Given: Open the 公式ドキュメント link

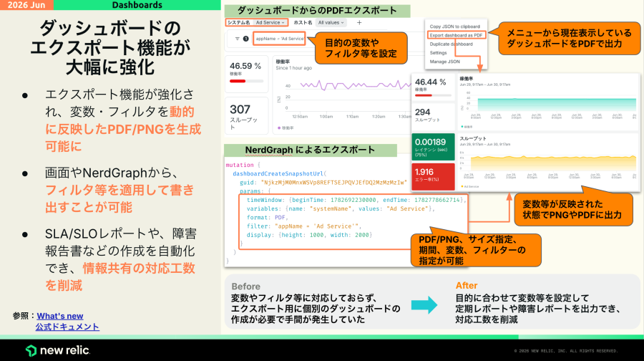Looking at the screenshot, I should (67, 327).
